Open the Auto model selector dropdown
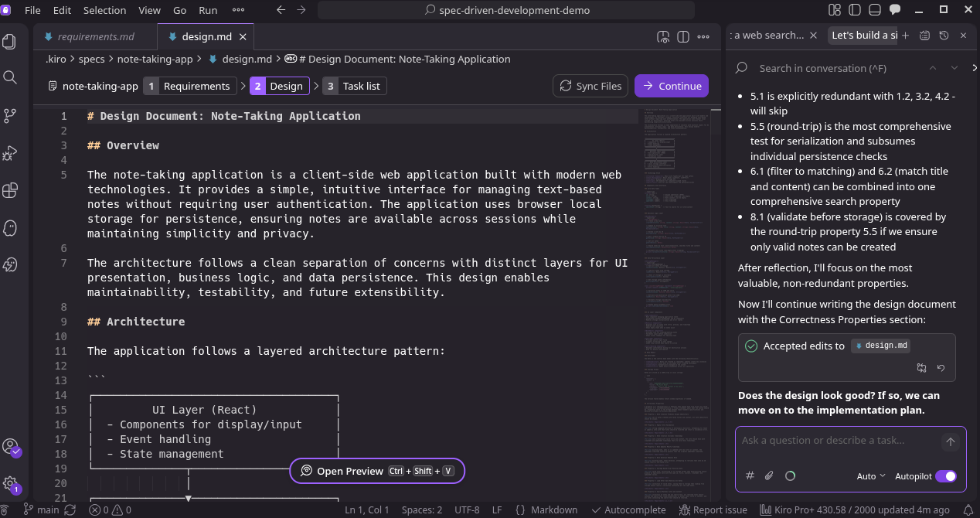 click(x=870, y=475)
